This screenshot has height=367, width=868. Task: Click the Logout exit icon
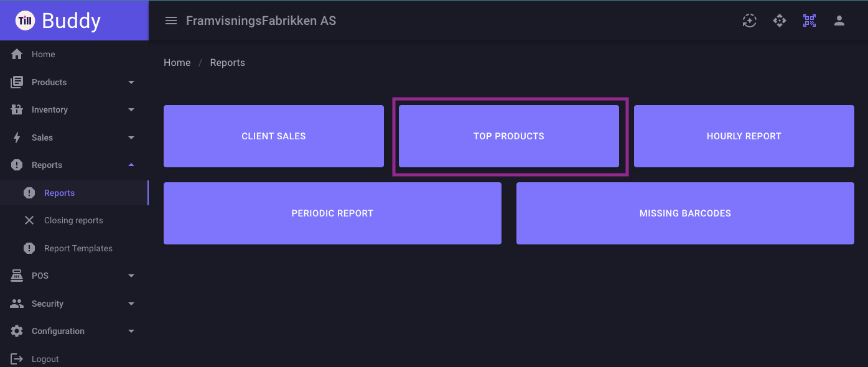(x=17, y=359)
